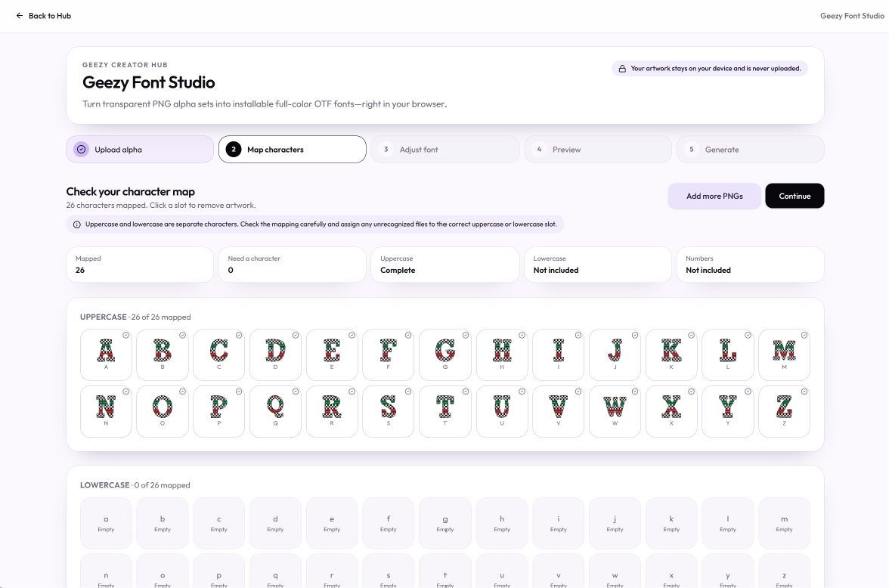Click the LOWERCASE 0 of 26 mapped label

pos(135,485)
